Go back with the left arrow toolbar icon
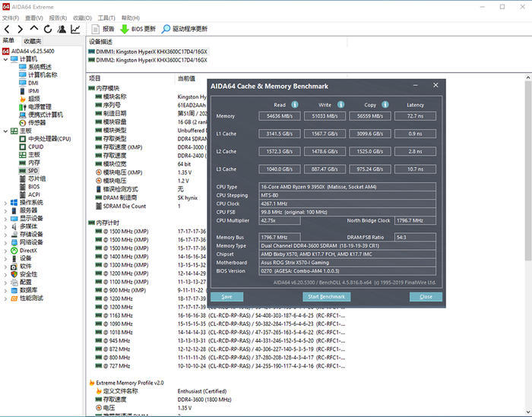The width and height of the screenshot is (532, 417). (7, 30)
